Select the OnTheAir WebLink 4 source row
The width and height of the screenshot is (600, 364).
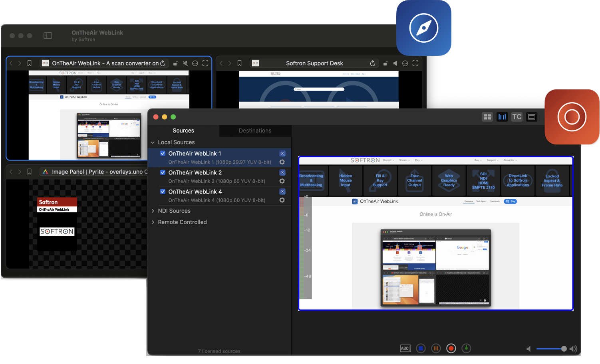pos(219,196)
